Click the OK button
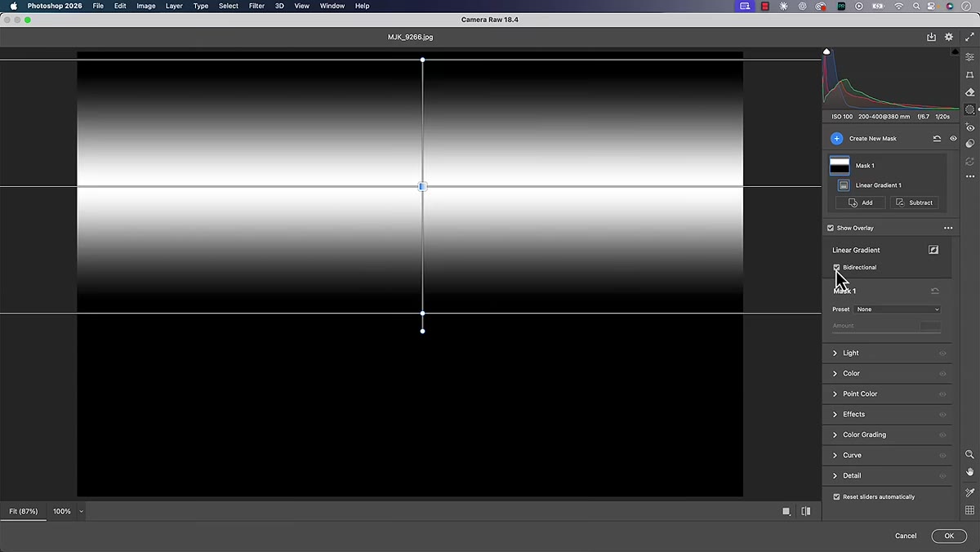Viewport: 980px width, 552px height. pyautogui.click(x=949, y=536)
